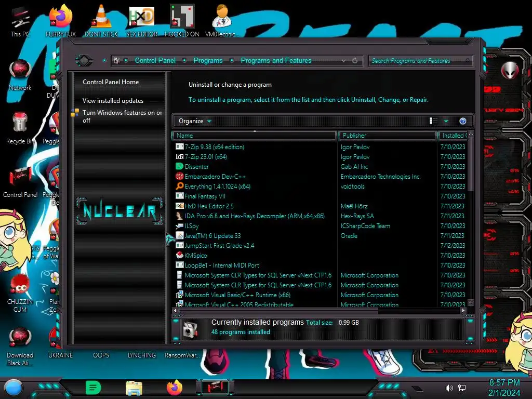Click Search Programs and Features field
The image size is (532, 399).
pos(421,61)
